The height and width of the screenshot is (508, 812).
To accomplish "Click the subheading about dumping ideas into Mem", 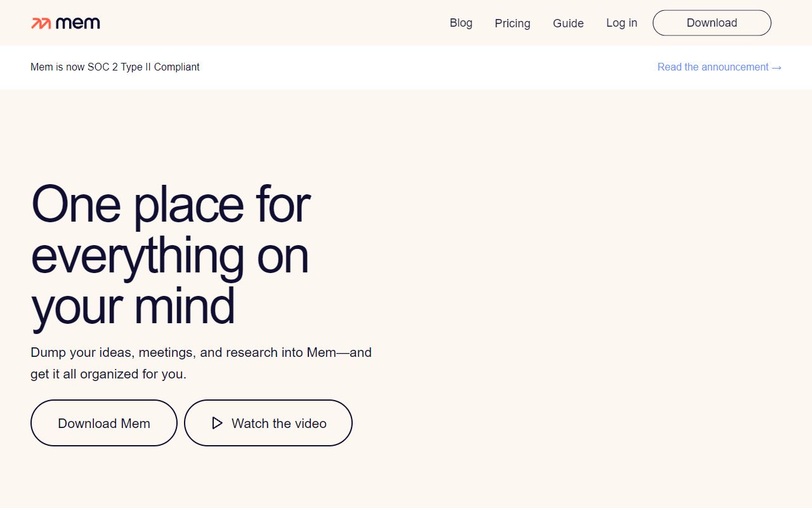I will click(201, 363).
